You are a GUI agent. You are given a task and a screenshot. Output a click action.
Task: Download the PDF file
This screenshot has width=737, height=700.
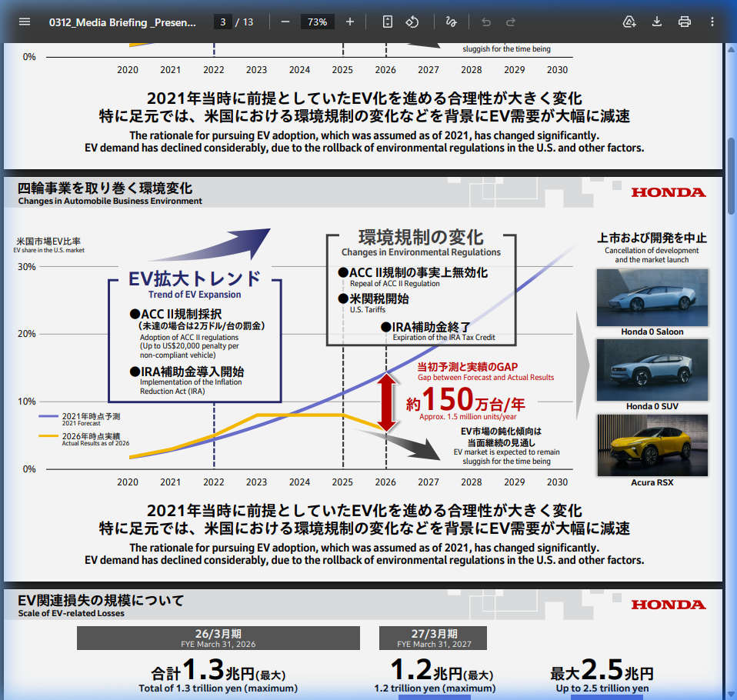pos(657,22)
